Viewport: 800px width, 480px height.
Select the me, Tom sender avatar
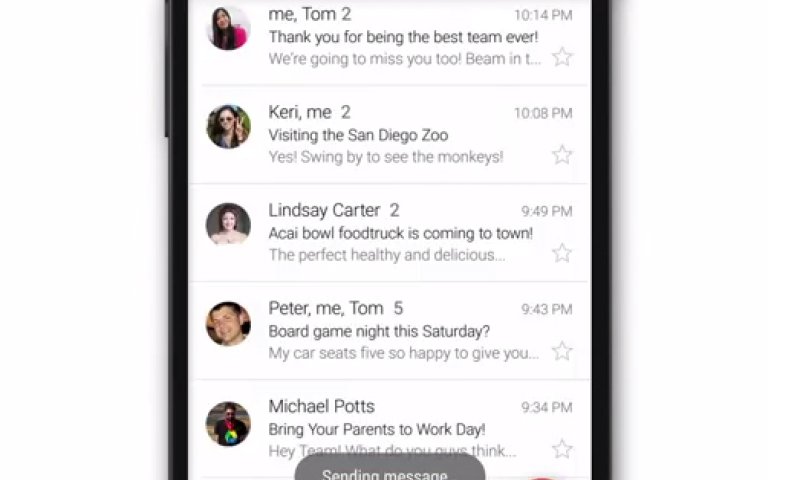point(228,28)
